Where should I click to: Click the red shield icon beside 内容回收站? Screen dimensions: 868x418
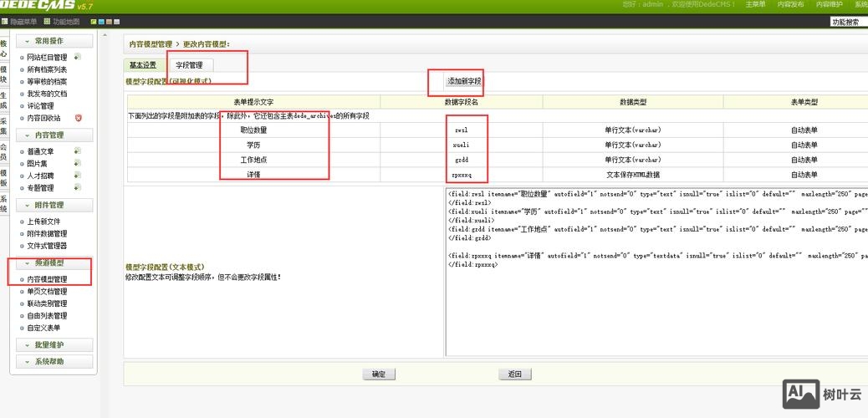coord(79,118)
